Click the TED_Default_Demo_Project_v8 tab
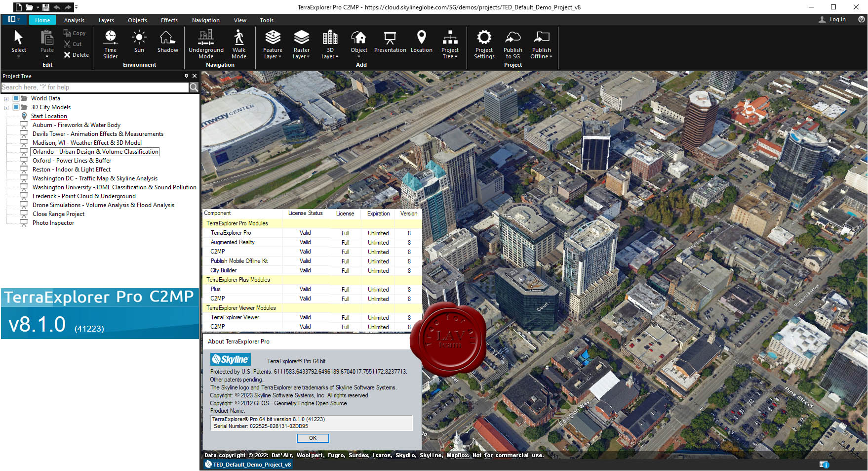This screenshot has width=868, height=471. [x=248, y=465]
